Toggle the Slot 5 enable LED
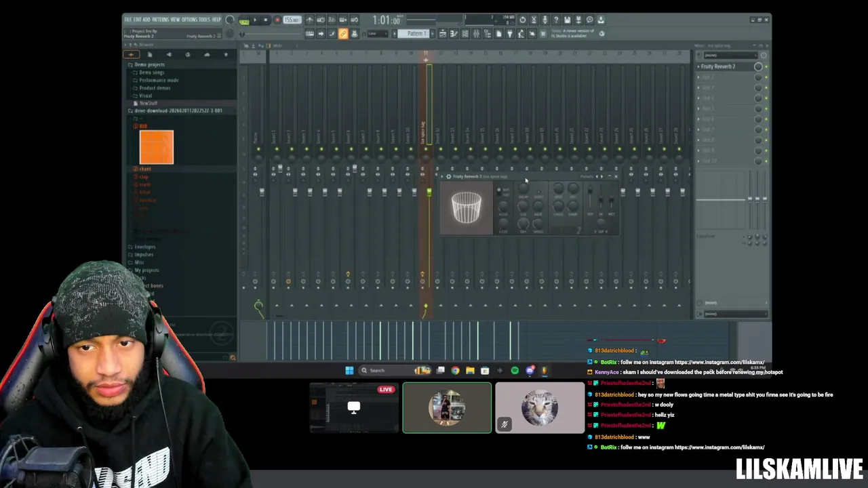This screenshot has height=488, width=868. click(x=766, y=108)
